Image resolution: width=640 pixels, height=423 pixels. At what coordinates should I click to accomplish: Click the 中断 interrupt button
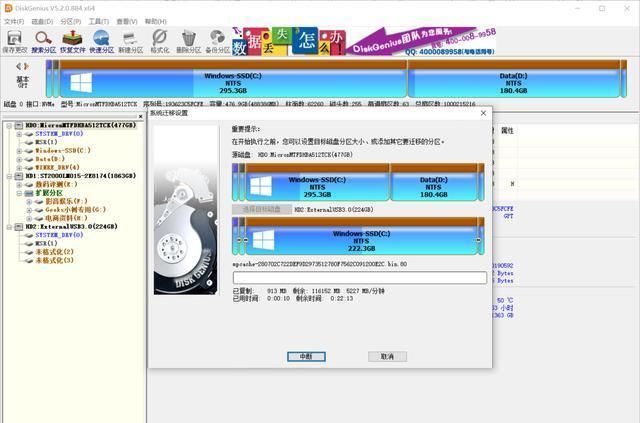pyautogui.click(x=306, y=357)
